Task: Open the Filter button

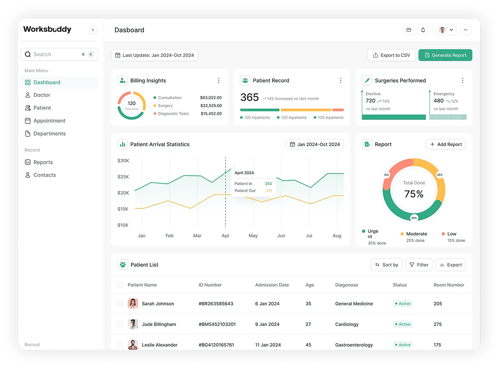Action: point(419,265)
